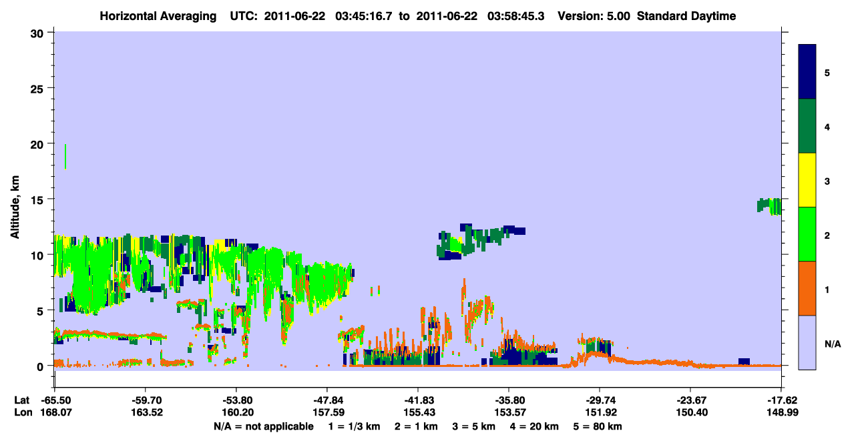Click the 'N/A = not applicable' legend text
The width and height of the screenshot is (868, 445).
263,426
